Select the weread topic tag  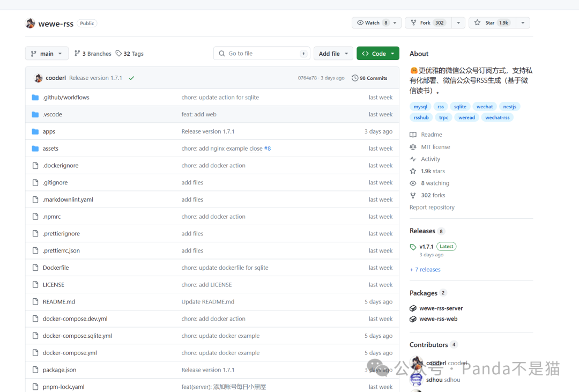[x=467, y=117]
